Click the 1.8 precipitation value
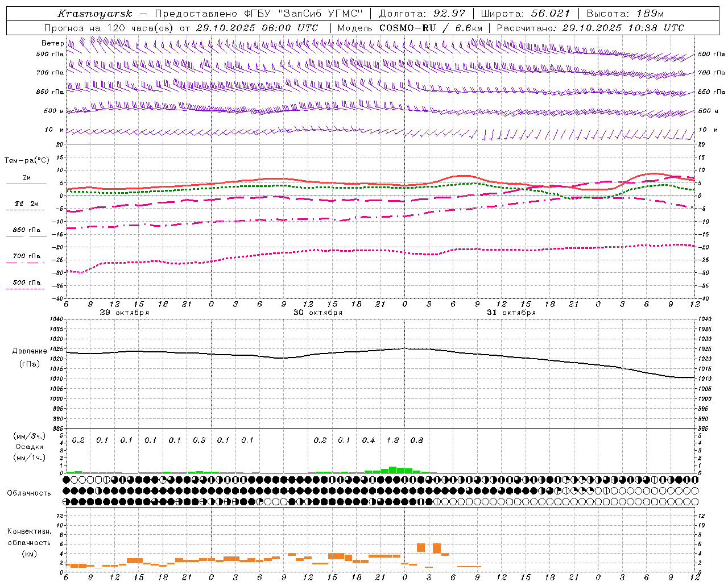 tap(392, 440)
